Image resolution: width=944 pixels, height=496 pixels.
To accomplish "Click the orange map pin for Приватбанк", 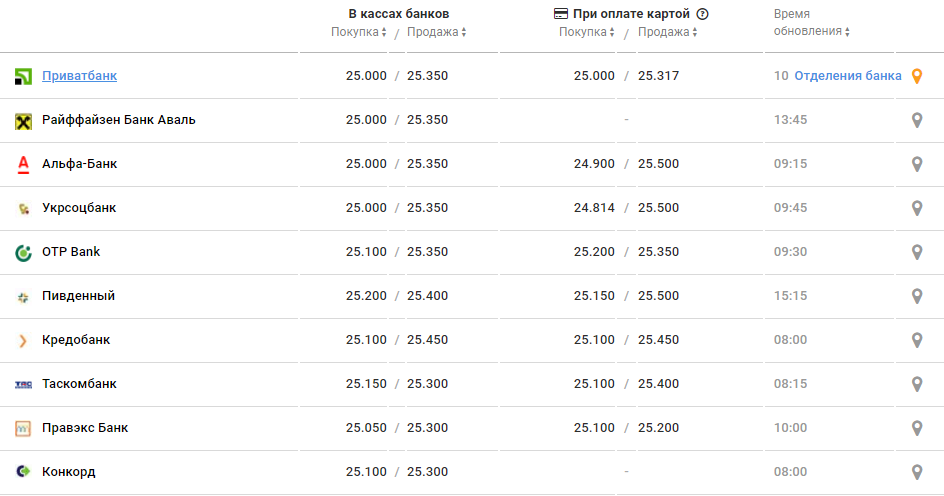I will coord(917,76).
